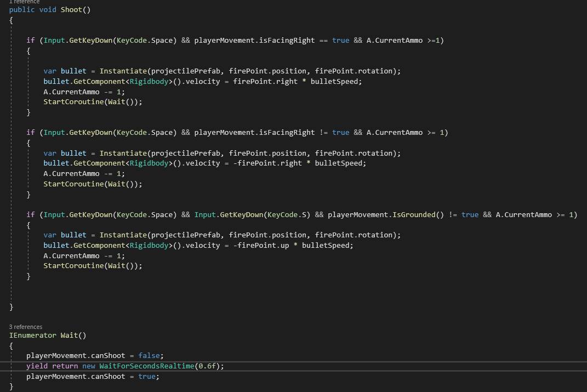Image resolution: width=587 pixels, height=392 pixels.
Task: Place cursor on the IEnumerator return type
Action: pyautogui.click(x=32, y=335)
